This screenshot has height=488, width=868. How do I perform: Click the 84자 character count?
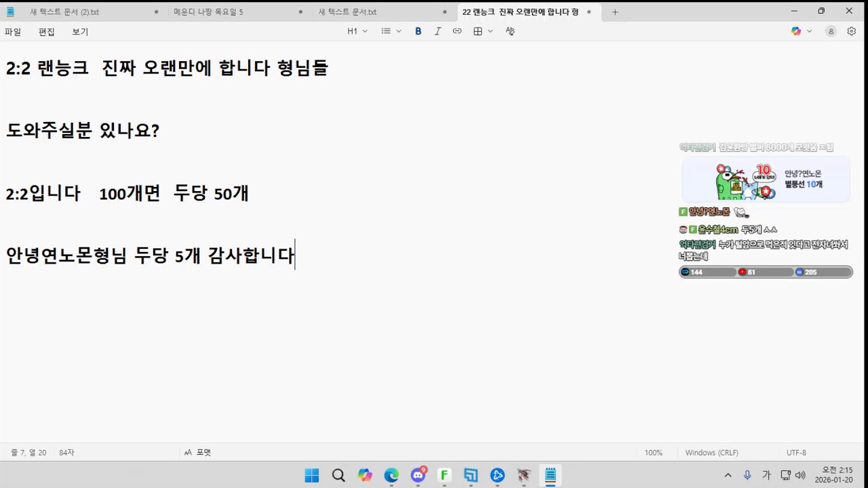point(66,452)
